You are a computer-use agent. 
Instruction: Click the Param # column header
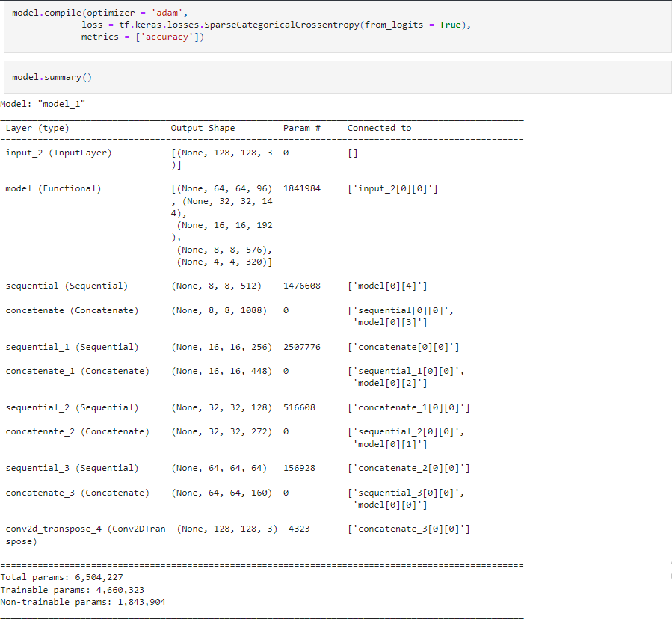tap(302, 128)
